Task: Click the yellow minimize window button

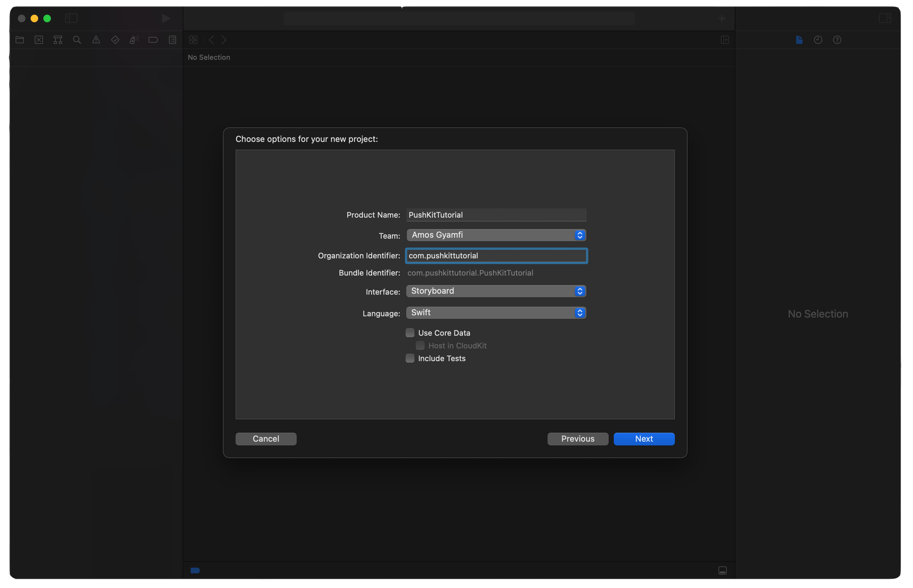Action: (34, 18)
